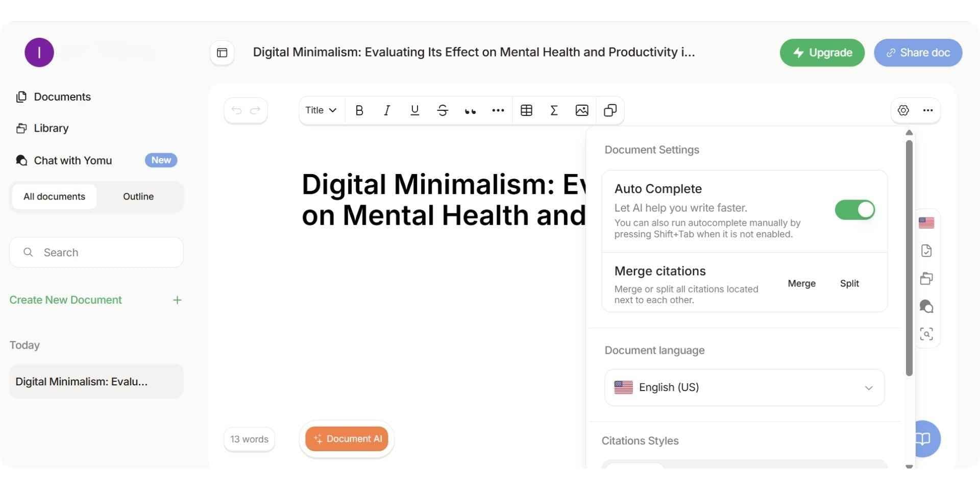The height and width of the screenshot is (490, 980).
Task: Toggle the sidebar panel icon
Action: [222, 53]
